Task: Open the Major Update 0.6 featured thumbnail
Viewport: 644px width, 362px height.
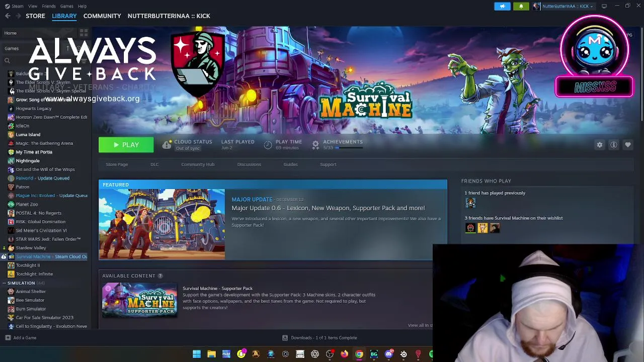Action: point(162,224)
